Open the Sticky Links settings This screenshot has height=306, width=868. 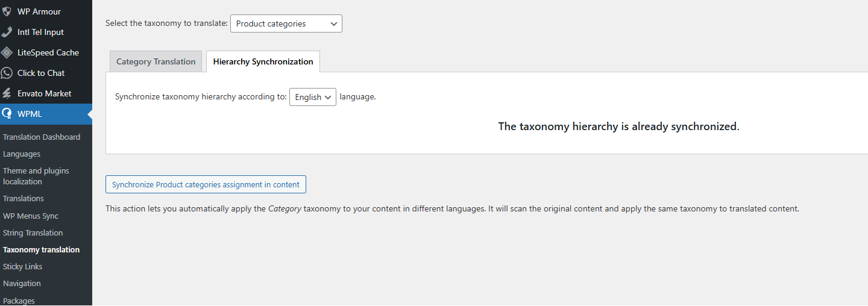pos(23,266)
